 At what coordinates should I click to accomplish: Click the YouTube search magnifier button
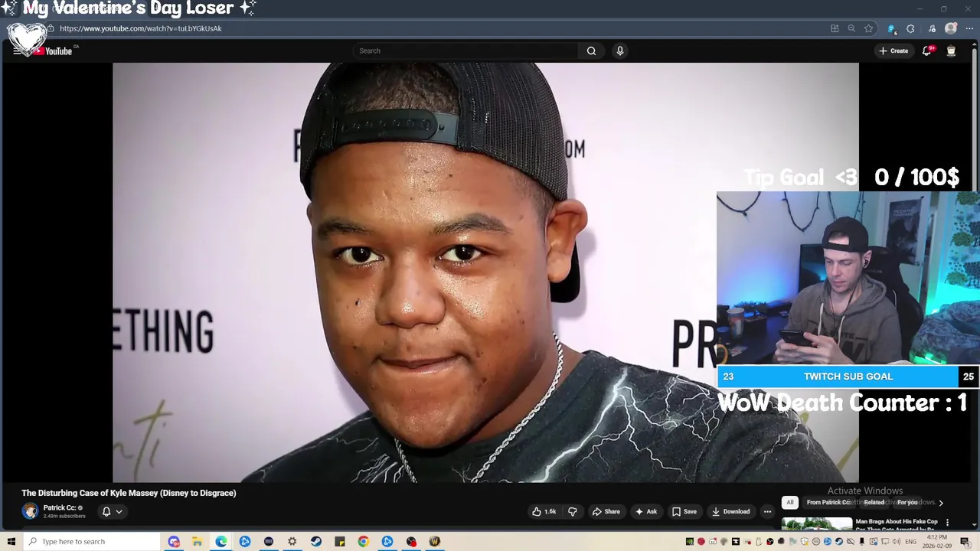pyautogui.click(x=591, y=51)
